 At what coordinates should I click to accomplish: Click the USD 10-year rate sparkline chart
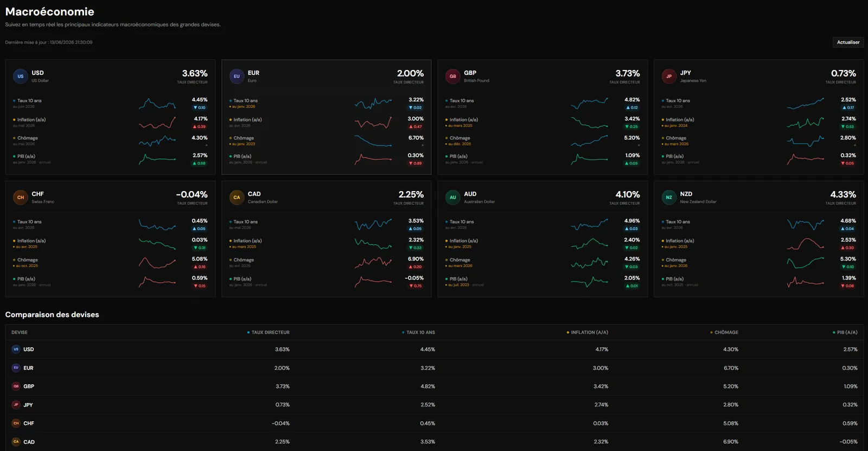coord(157,104)
